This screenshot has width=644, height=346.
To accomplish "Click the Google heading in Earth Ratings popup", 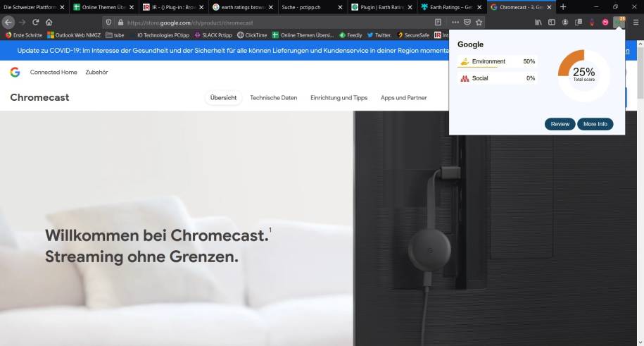I will click(470, 44).
